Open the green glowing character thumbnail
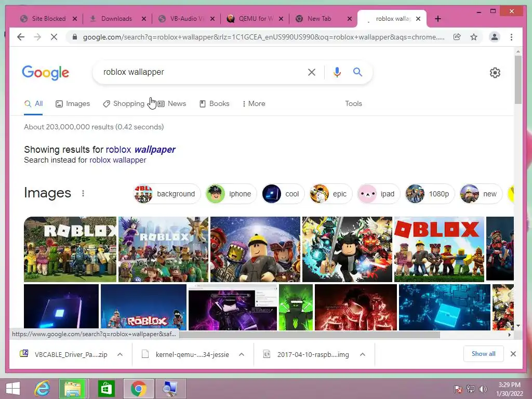This screenshot has height=399, width=532. click(x=296, y=307)
